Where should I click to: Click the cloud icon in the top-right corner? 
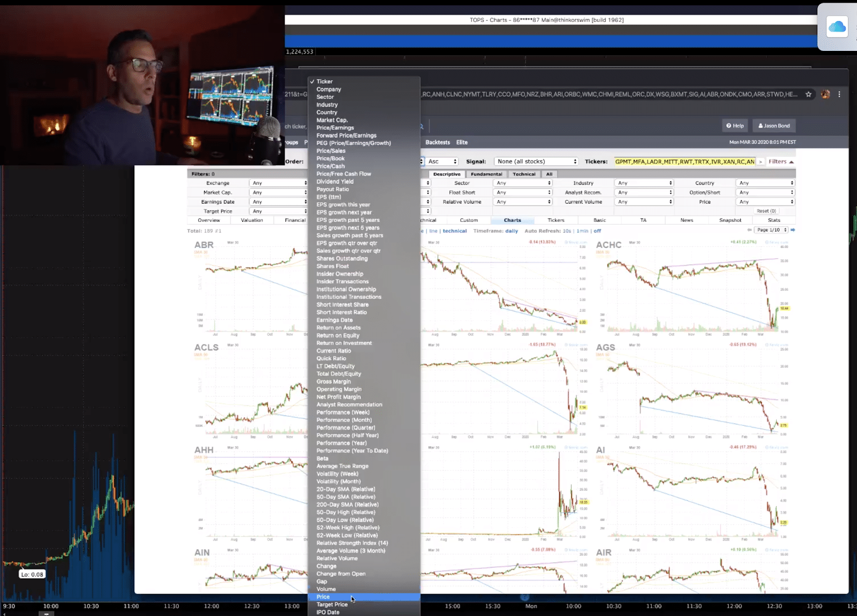tap(837, 27)
